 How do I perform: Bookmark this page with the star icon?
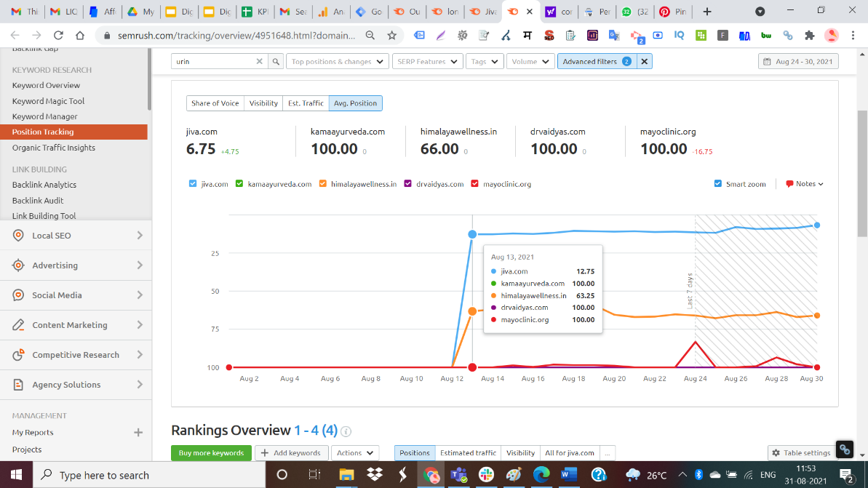point(392,36)
